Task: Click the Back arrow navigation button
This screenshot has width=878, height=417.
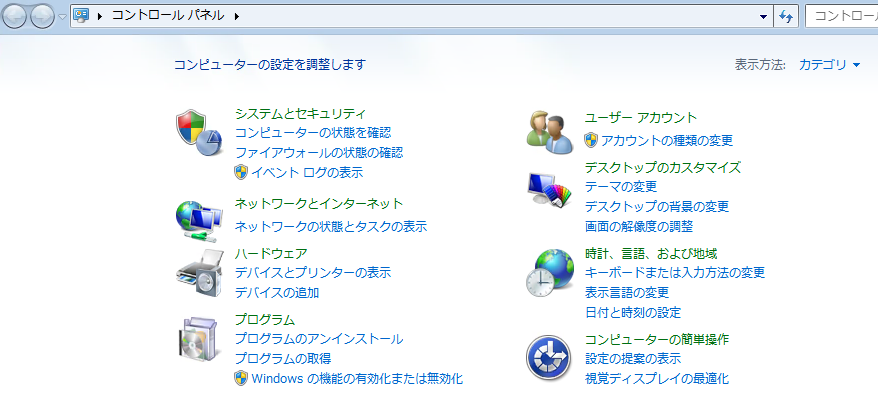Action: pyautogui.click(x=15, y=17)
